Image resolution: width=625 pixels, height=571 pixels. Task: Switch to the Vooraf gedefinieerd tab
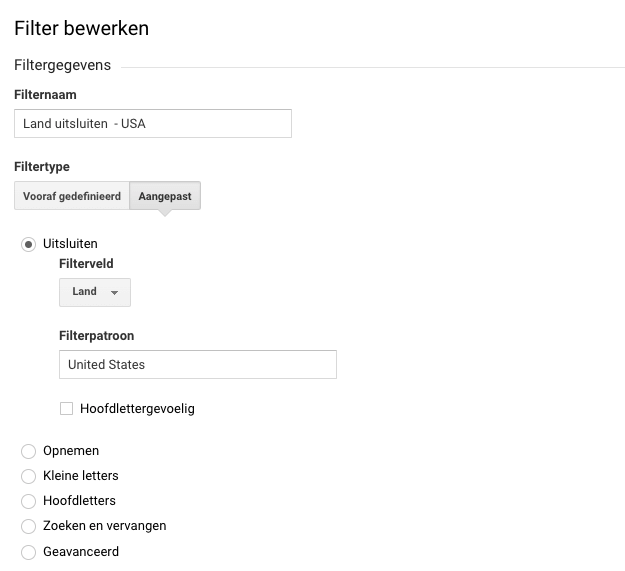72,196
